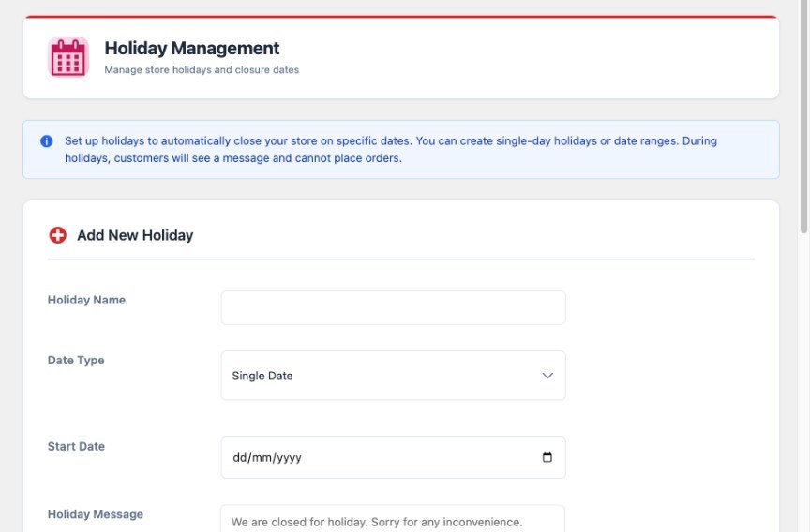
Task: Click the Date Type label
Action: pyautogui.click(x=76, y=361)
